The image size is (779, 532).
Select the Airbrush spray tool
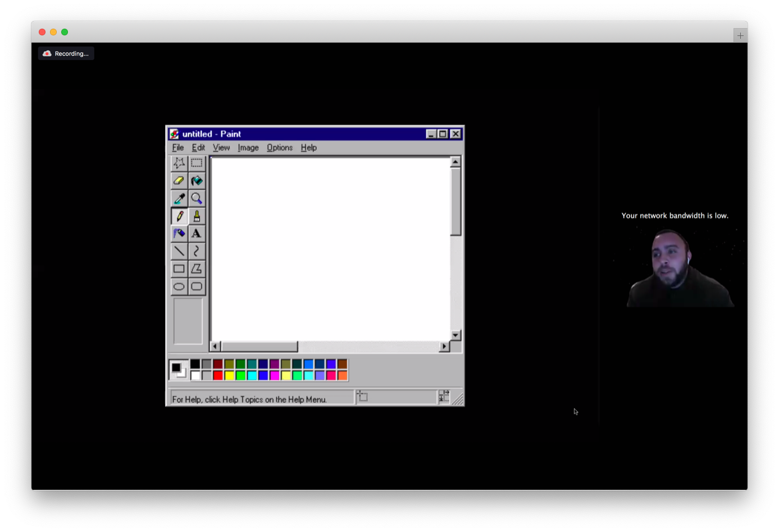point(179,234)
